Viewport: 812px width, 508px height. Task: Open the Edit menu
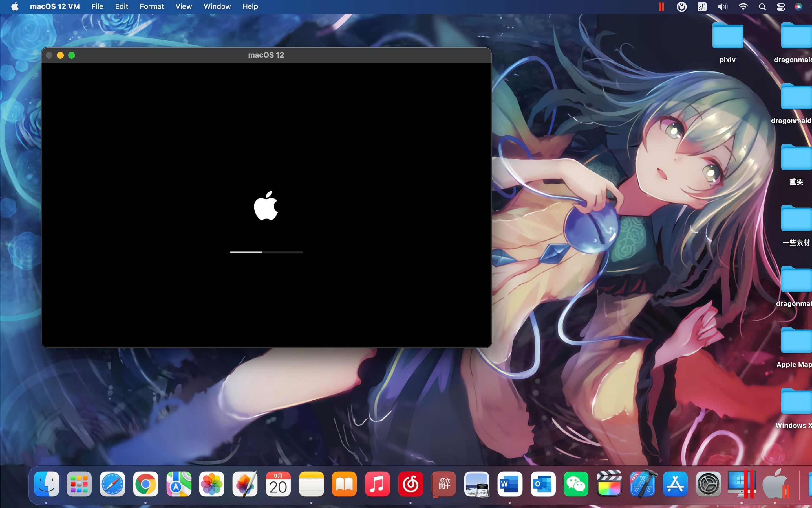click(x=122, y=6)
